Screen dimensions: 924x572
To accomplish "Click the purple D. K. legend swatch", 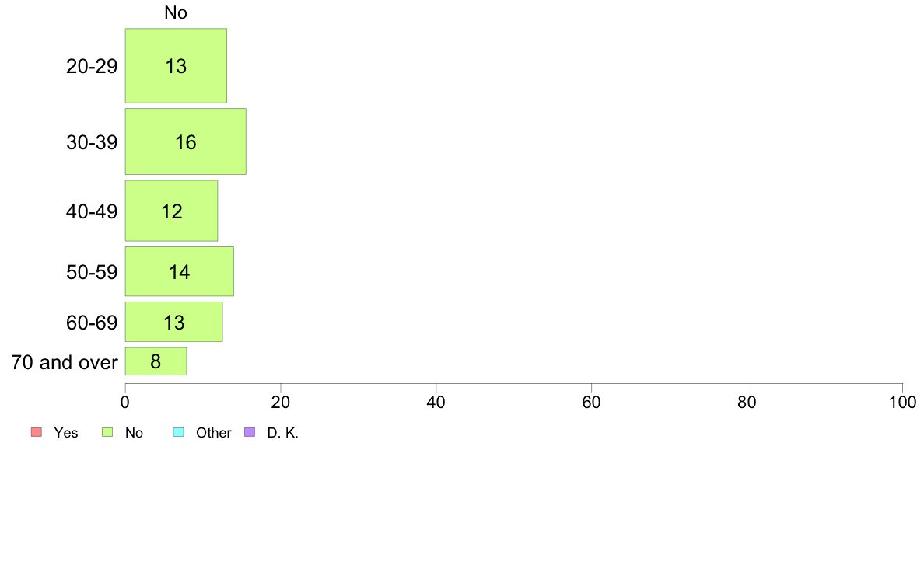I will [250, 432].
